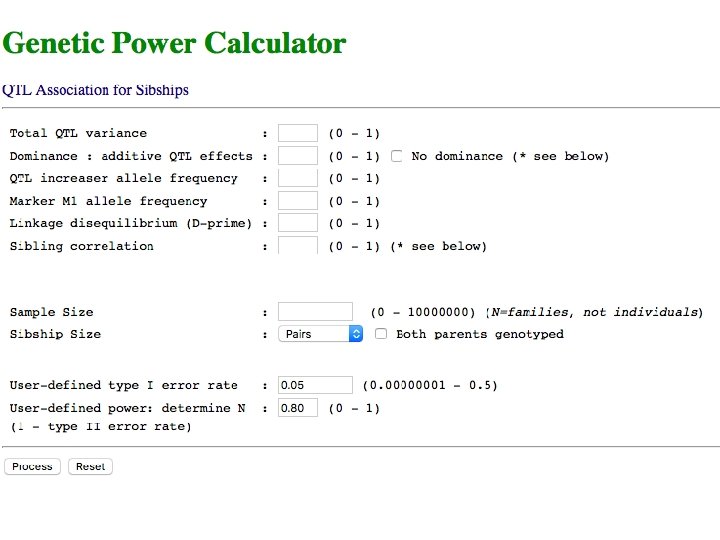The height and width of the screenshot is (540, 720).
Task: Click the 'Linkage disequilibrium (D-prime)' label
Action: point(131,223)
